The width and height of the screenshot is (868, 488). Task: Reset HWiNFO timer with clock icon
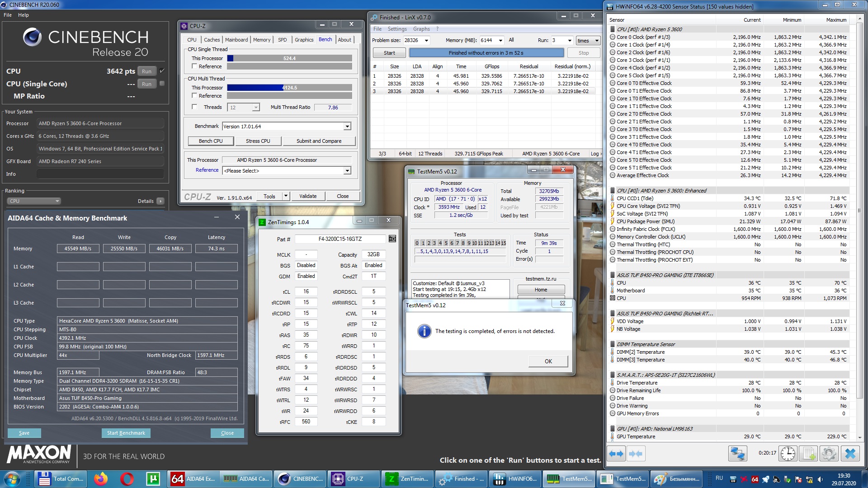tap(788, 454)
